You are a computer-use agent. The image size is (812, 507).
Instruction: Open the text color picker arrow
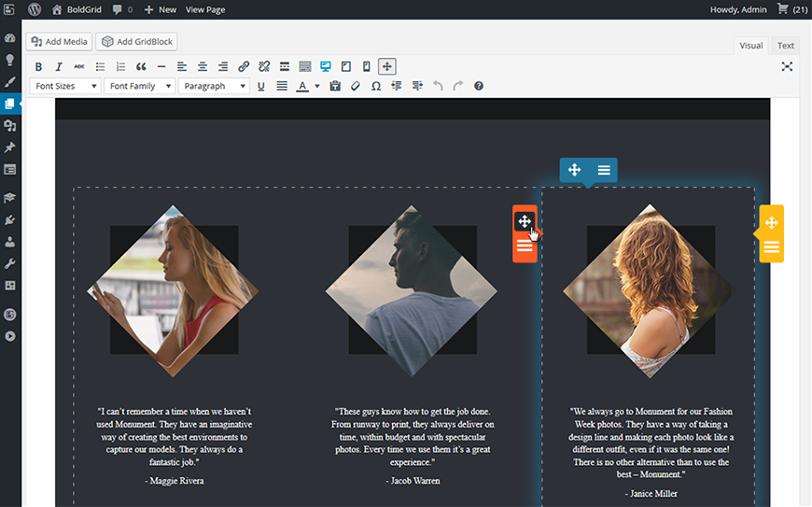point(317,86)
